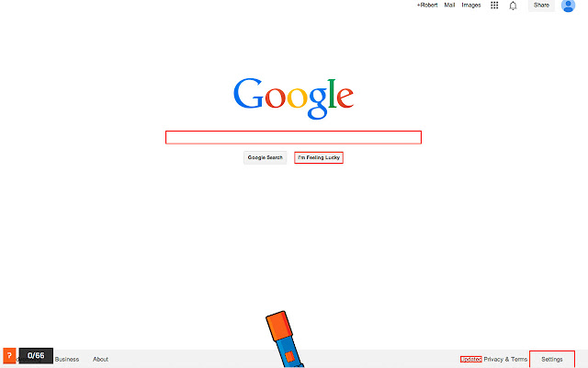588x368 pixels.
Task: Open the Business footer link
Action: [67, 360]
